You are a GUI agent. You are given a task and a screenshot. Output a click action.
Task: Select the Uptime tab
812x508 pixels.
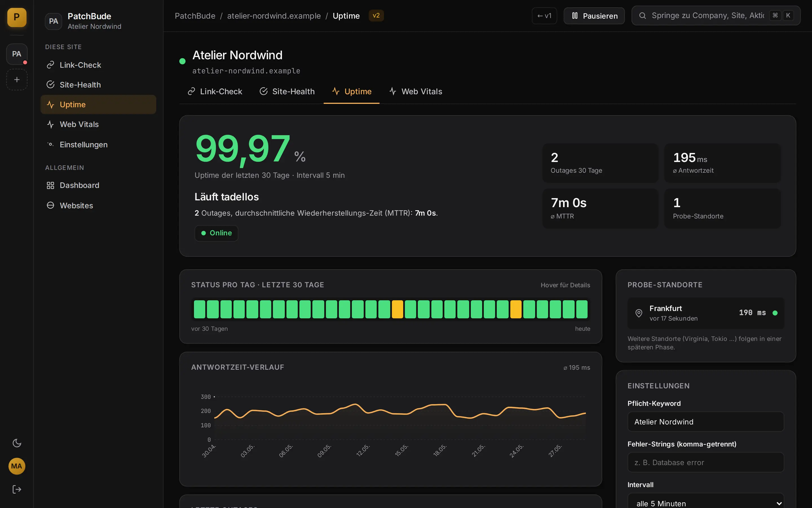coord(351,91)
